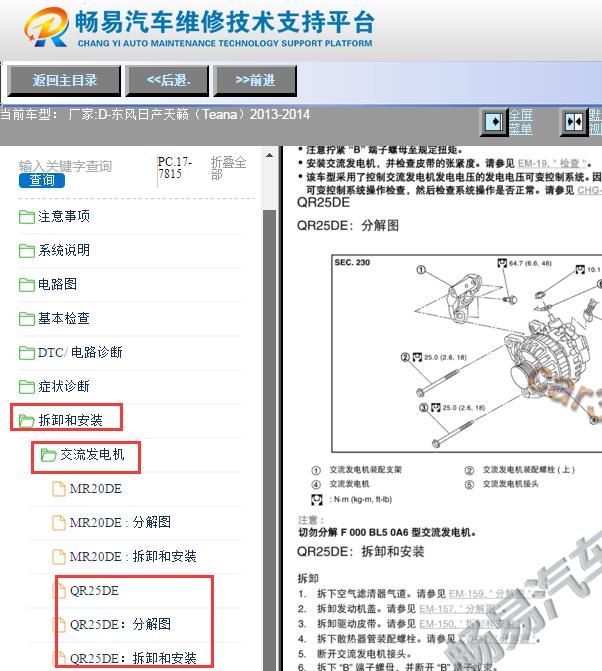
Task: Click the collapse-view arrows icon
Action: (574, 122)
